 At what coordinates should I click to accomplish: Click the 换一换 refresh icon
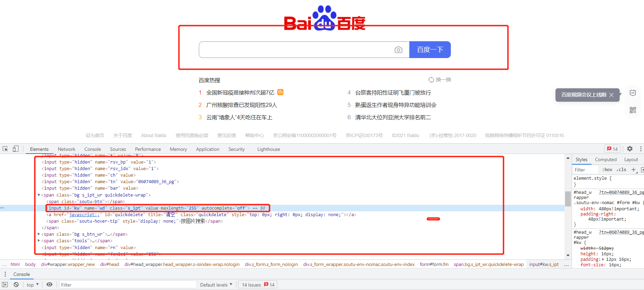[431, 80]
